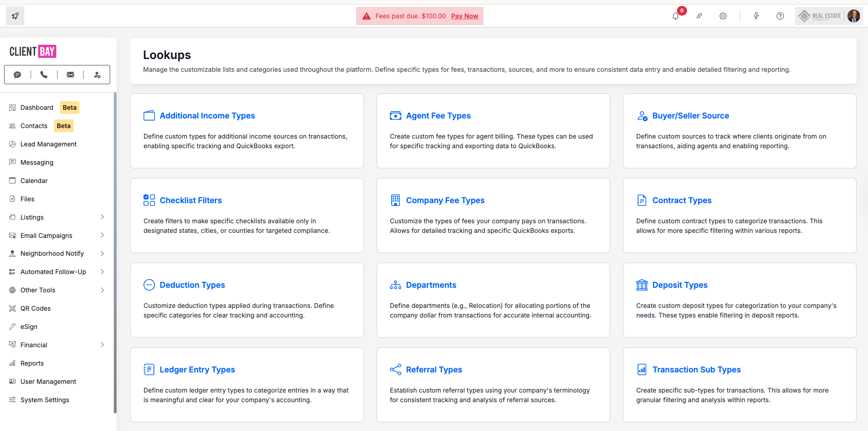
Task: Click the chat bubble icon in sidebar
Action: pyautogui.click(x=17, y=75)
